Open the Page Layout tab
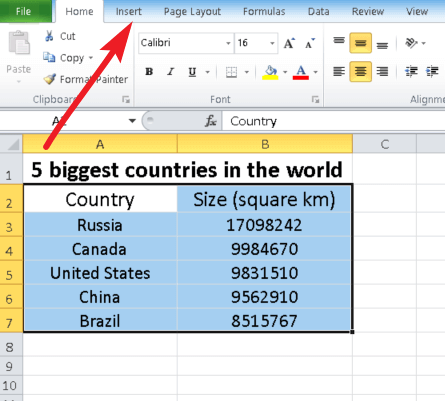445x401 pixels. tap(192, 12)
